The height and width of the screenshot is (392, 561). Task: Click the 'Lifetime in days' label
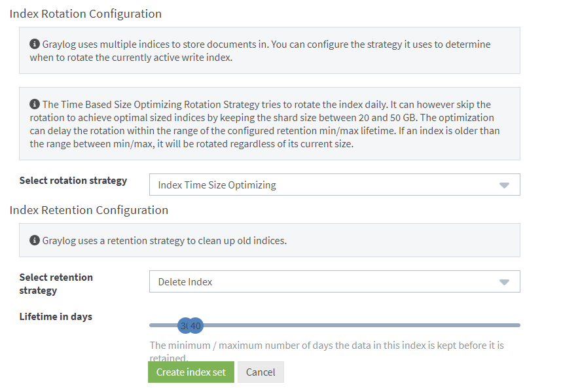[56, 317]
